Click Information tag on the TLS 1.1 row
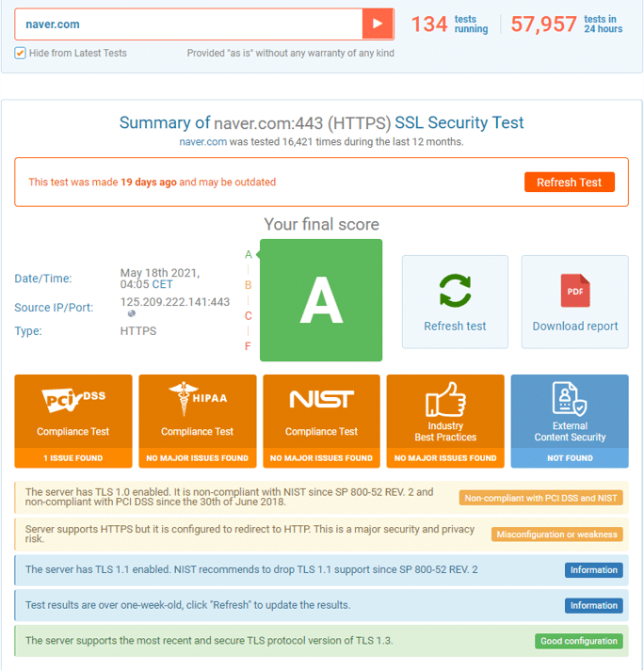This screenshot has width=644, height=670. [593, 570]
